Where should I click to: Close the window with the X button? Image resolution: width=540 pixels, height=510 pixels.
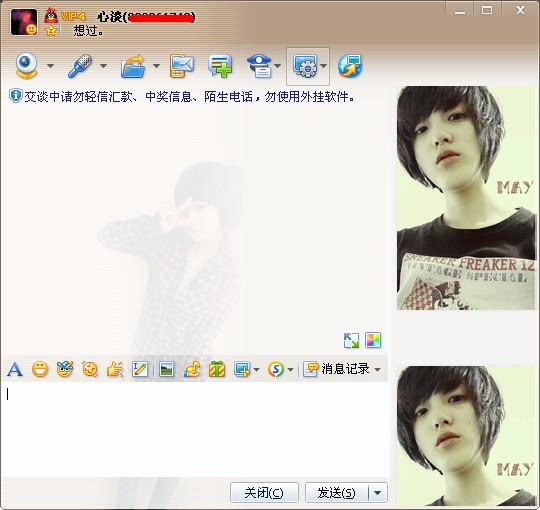click(520, 10)
